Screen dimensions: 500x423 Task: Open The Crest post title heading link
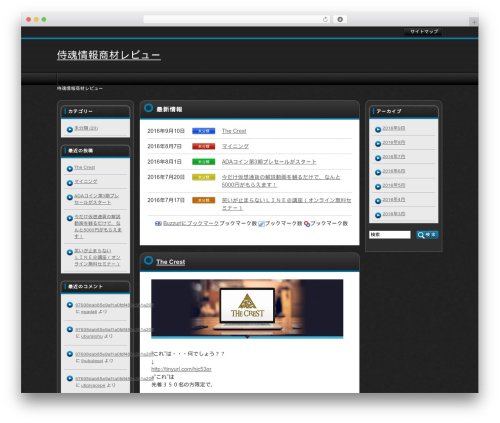click(171, 262)
